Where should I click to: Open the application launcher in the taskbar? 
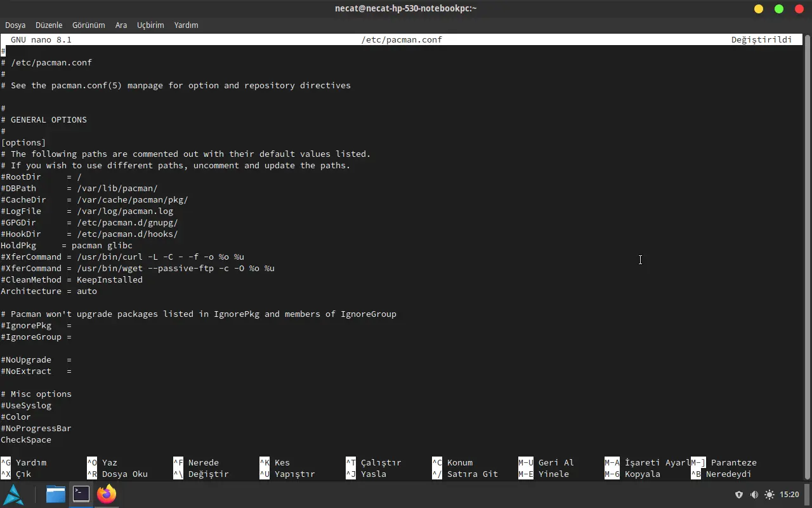[x=14, y=494]
